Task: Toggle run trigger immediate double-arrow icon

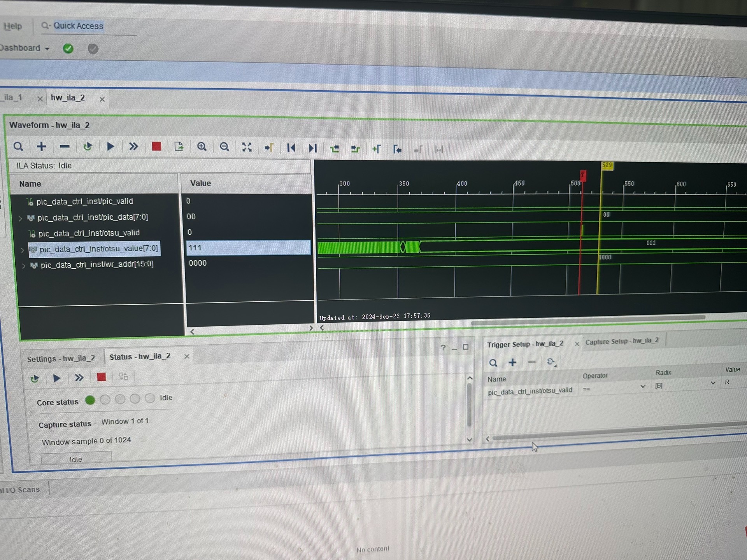Action: click(133, 147)
